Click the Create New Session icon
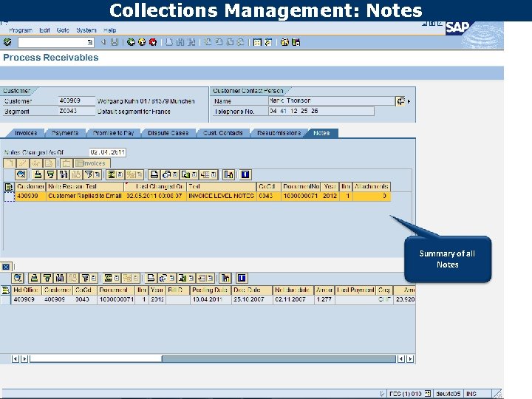 point(258,42)
